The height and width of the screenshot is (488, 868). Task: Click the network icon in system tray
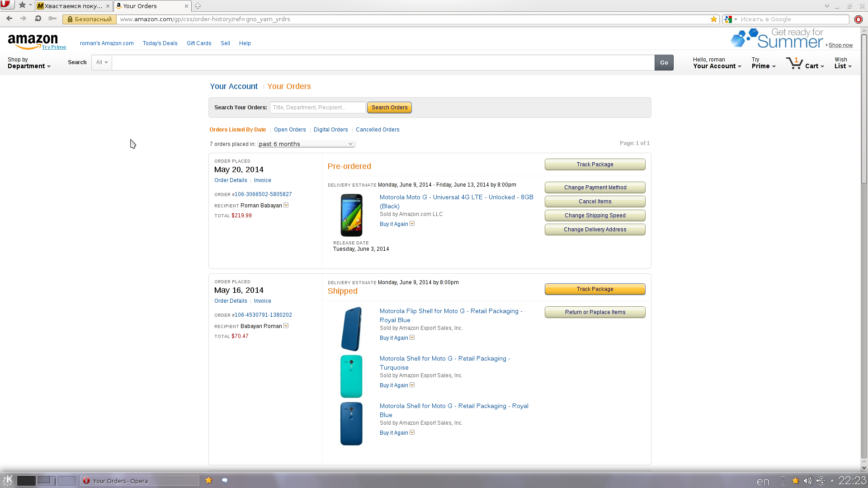[821, 481]
